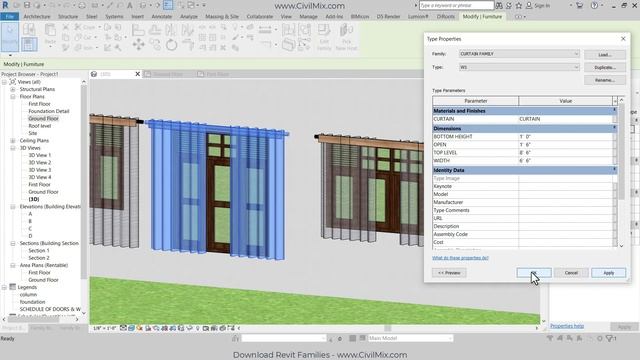640x360 pixels.
Task: Open the Structure ribbon tab
Action: [x=68, y=17]
